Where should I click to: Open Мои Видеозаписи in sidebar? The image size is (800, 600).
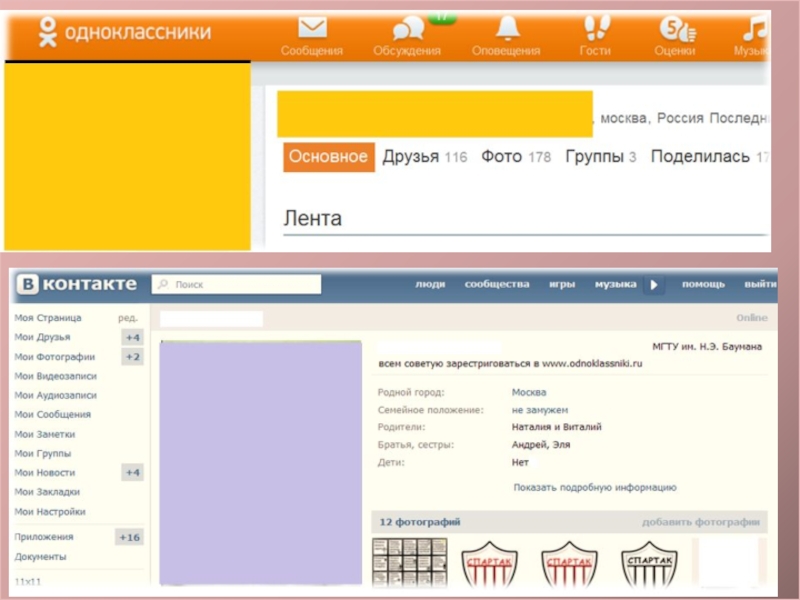[x=56, y=376]
